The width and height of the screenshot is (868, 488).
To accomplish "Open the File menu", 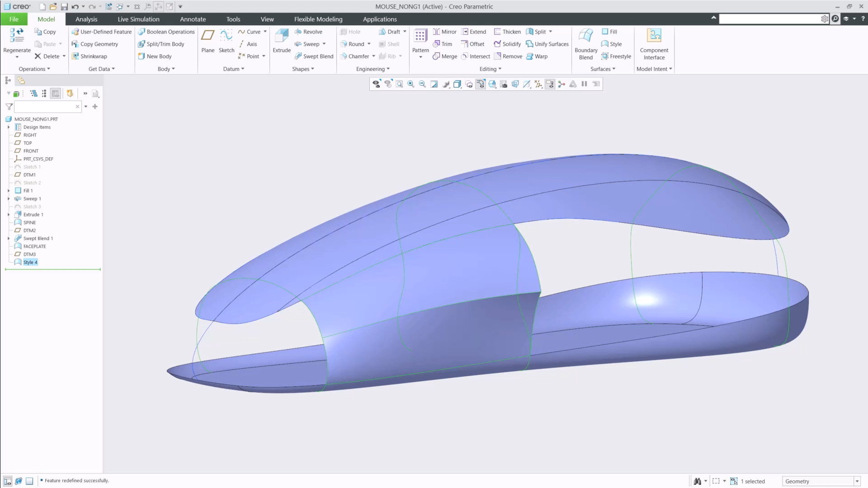I will point(14,19).
